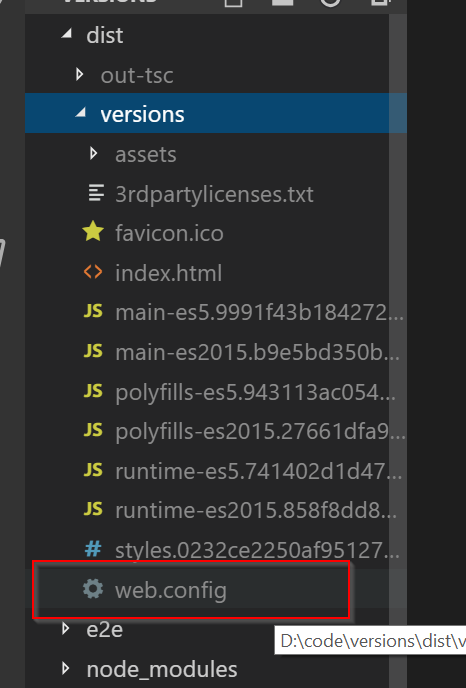Click JS icon beside runtime-es5.741402d1d47

pos(93,470)
